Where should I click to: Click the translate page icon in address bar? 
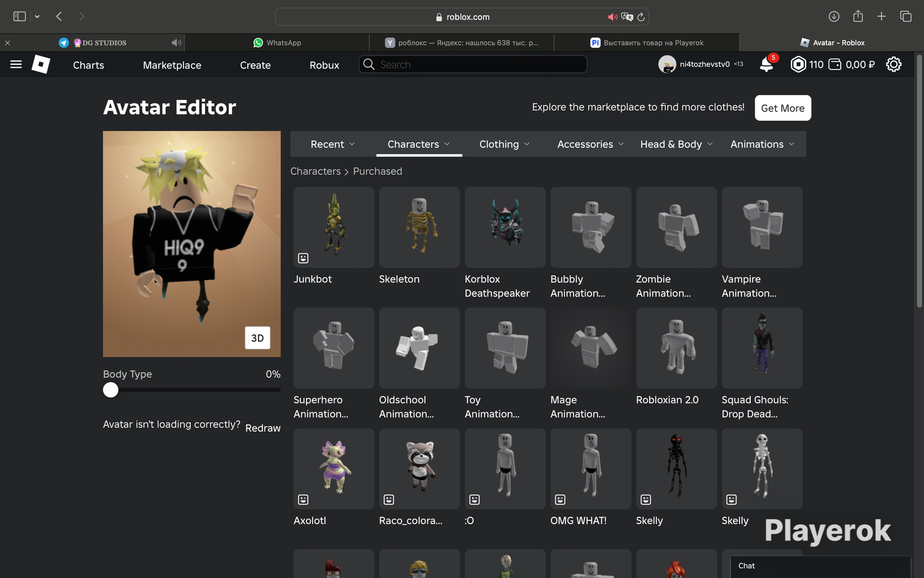(627, 17)
